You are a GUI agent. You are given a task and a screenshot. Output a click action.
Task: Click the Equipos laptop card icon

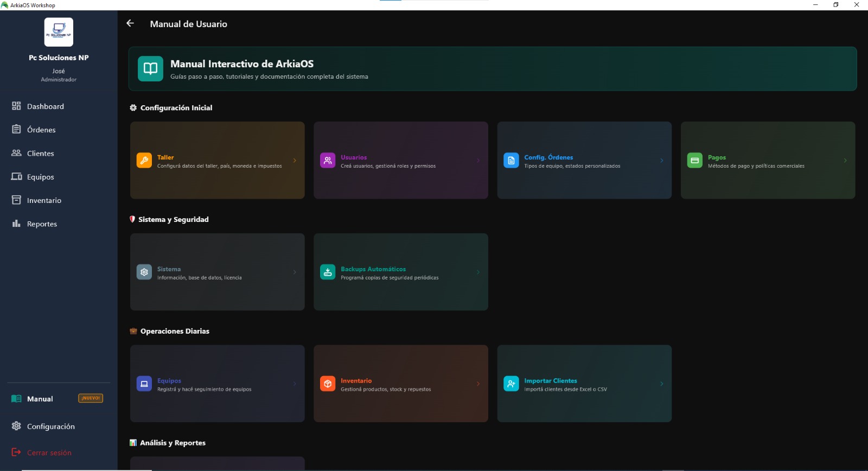coord(144,384)
